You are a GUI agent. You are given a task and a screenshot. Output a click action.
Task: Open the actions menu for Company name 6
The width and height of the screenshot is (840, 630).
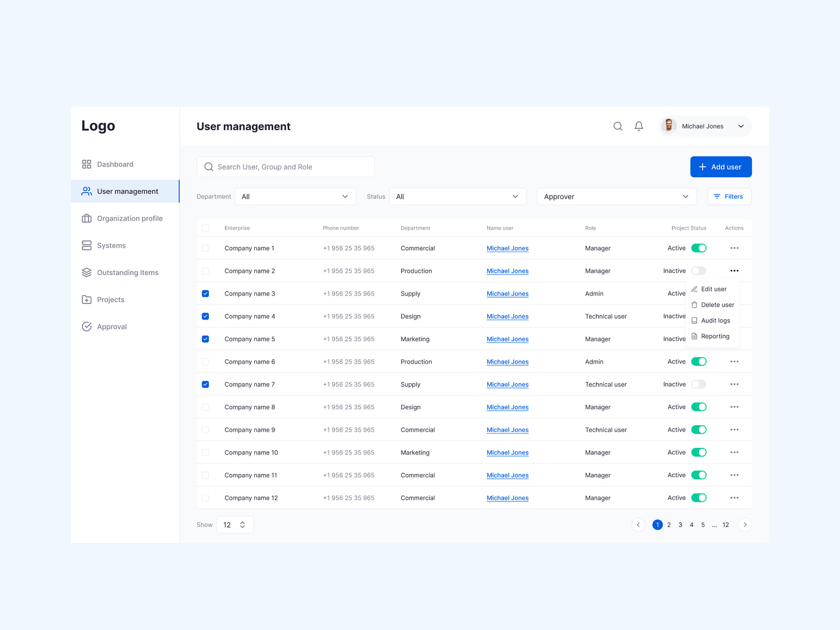click(734, 361)
